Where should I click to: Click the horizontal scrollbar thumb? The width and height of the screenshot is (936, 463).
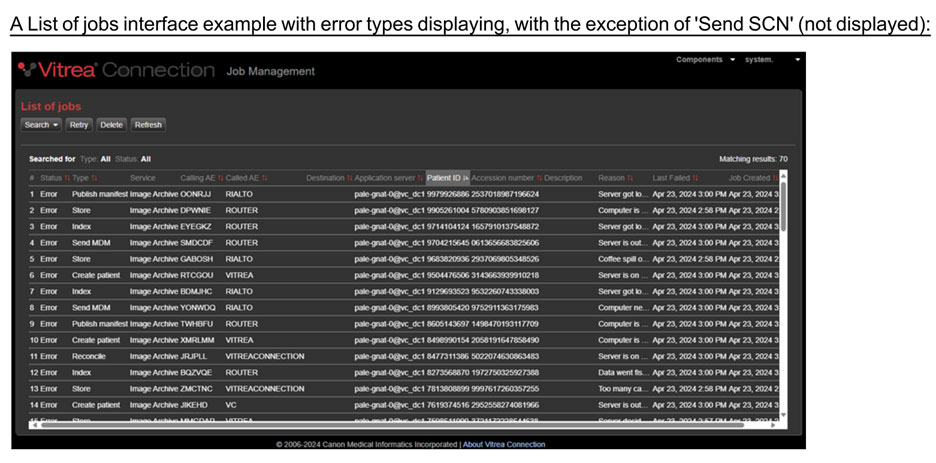(x=392, y=425)
